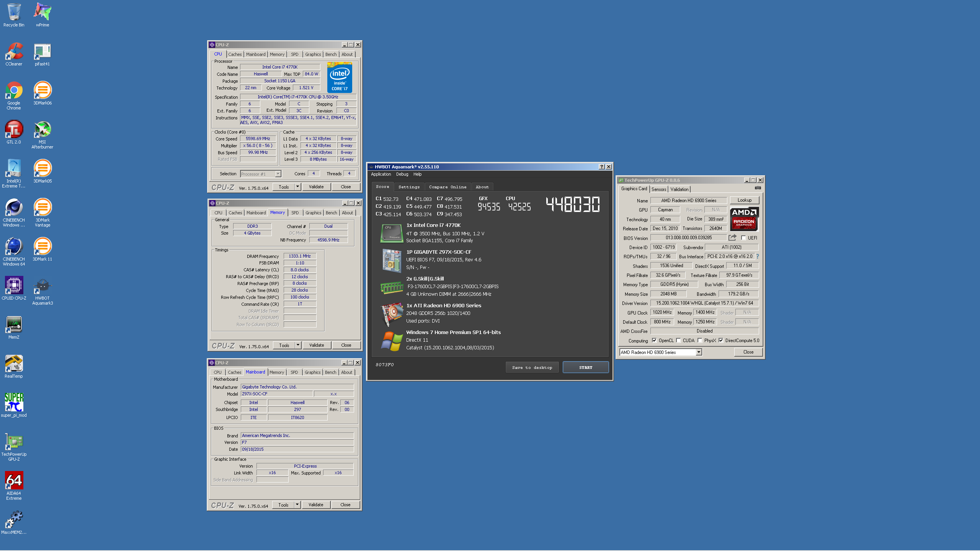Click the motherboard Model Z97X-SOC-CF field
980x551 pixels.
click(x=276, y=394)
